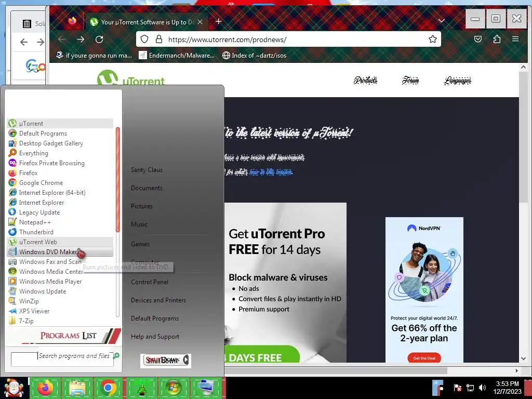Click the URL address bar

[288, 39]
